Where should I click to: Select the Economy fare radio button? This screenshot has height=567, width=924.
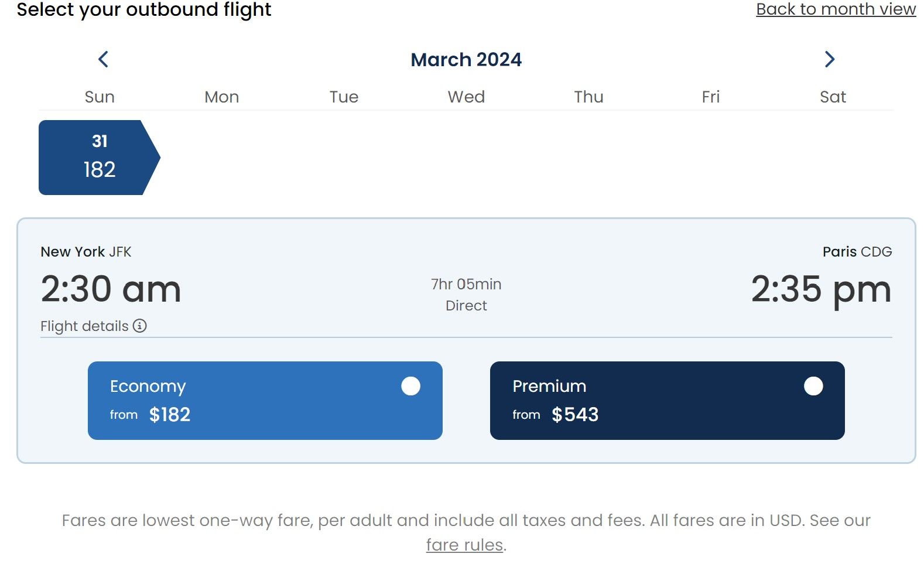tap(410, 386)
